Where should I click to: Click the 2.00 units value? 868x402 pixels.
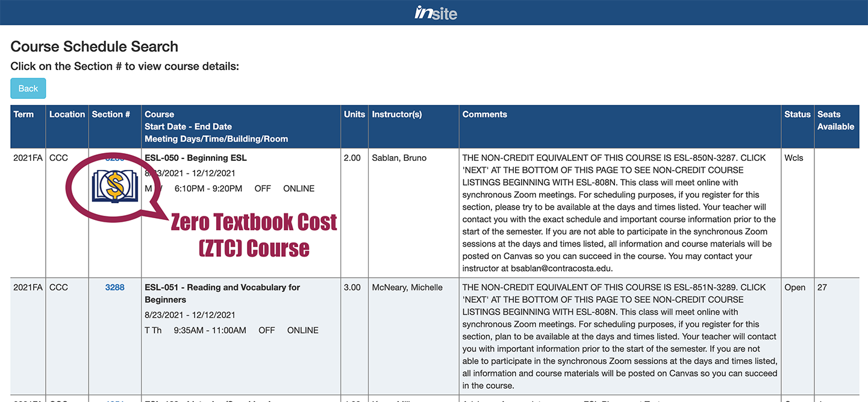pos(352,158)
